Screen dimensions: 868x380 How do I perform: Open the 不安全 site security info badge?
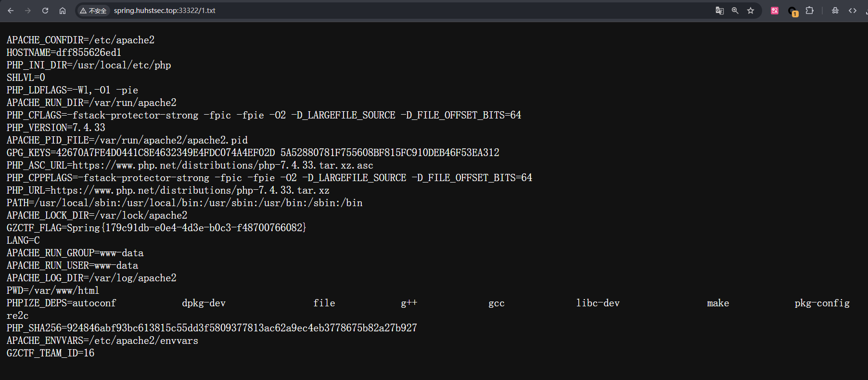pos(93,11)
